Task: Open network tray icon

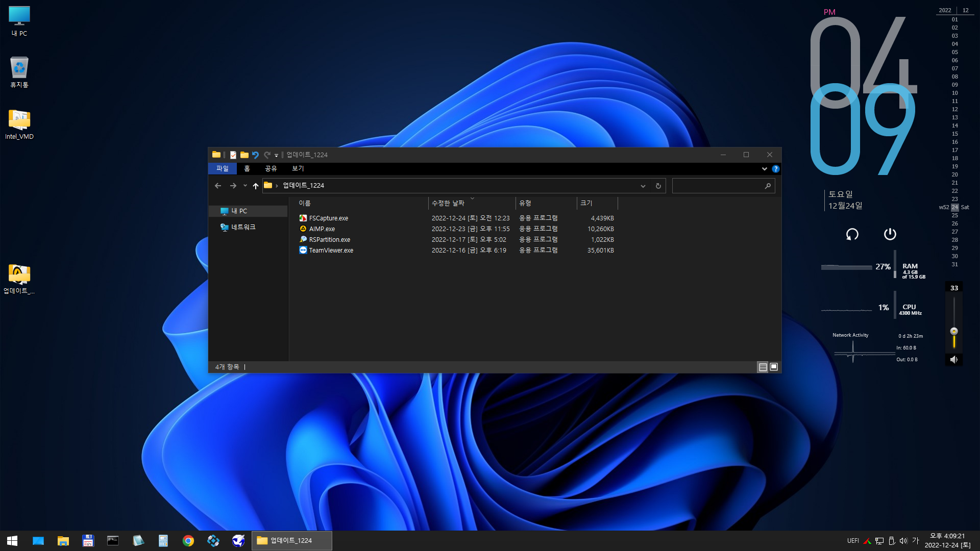Action: (x=879, y=541)
